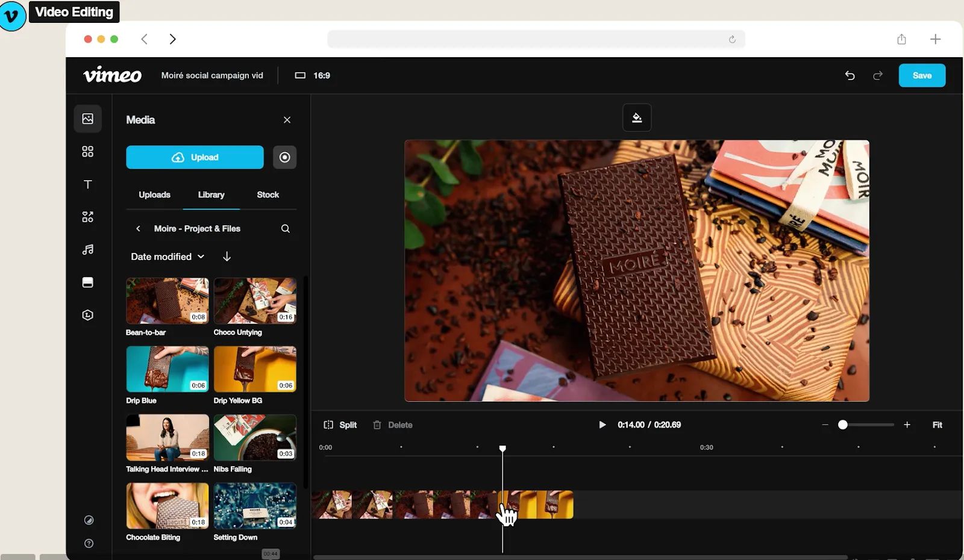Click the Undo arrow
The width and height of the screenshot is (964, 560).
tap(850, 75)
